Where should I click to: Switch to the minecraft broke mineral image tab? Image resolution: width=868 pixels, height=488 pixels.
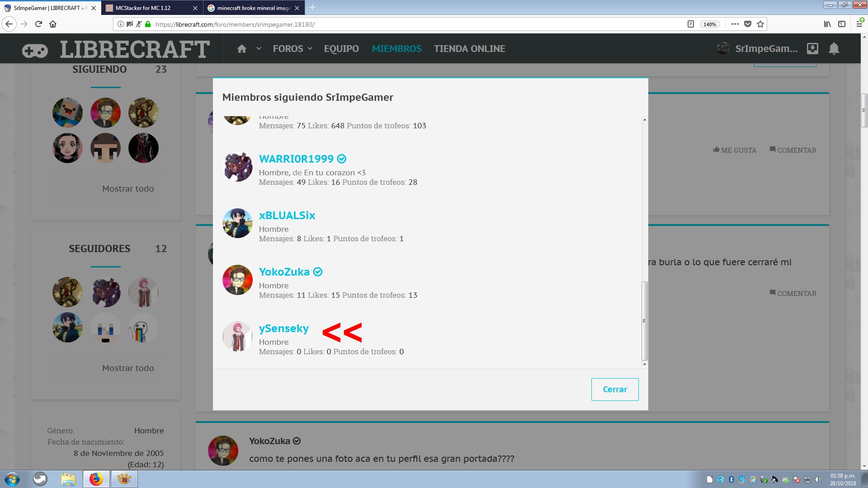coord(253,8)
